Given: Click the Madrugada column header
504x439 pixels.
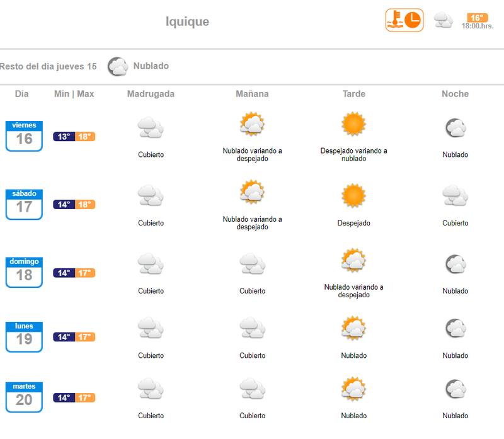Looking at the screenshot, I should (151, 94).
